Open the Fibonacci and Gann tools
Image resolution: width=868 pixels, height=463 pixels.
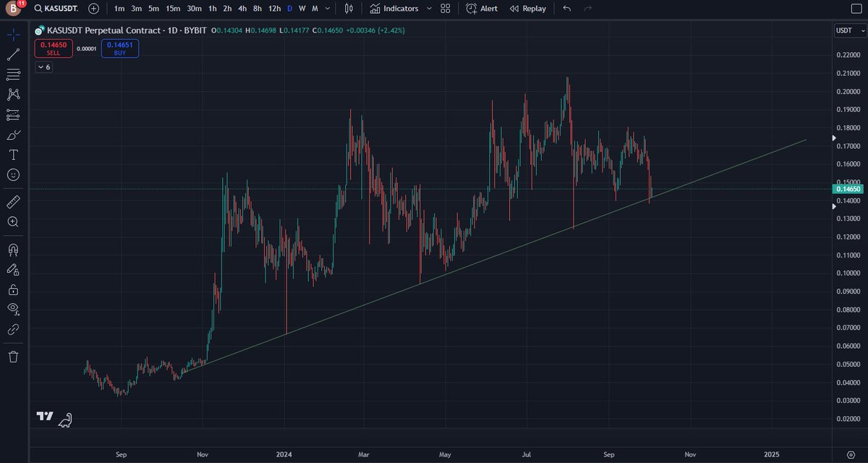[13, 75]
